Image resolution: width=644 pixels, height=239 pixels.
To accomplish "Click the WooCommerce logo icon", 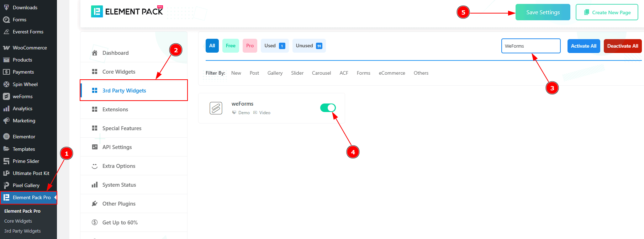I will pos(6,48).
